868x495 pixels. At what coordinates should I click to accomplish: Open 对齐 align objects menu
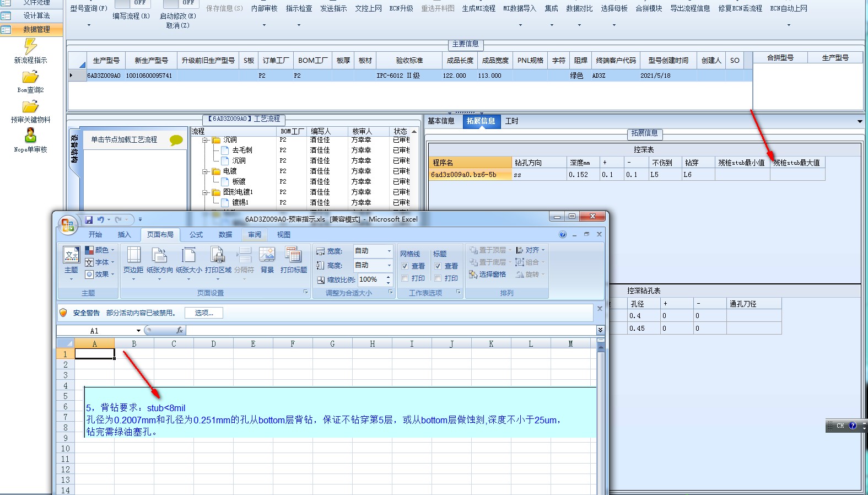[530, 250]
